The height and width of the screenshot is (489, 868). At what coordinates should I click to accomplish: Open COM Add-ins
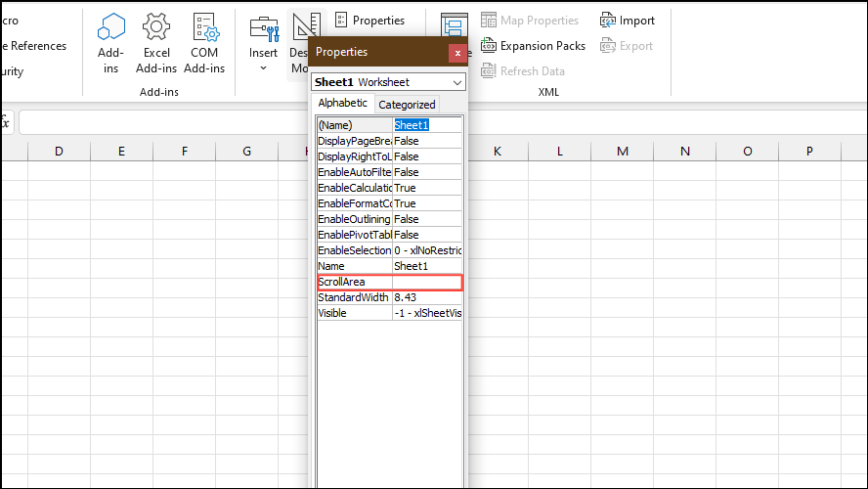pyautogui.click(x=204, y=43)
